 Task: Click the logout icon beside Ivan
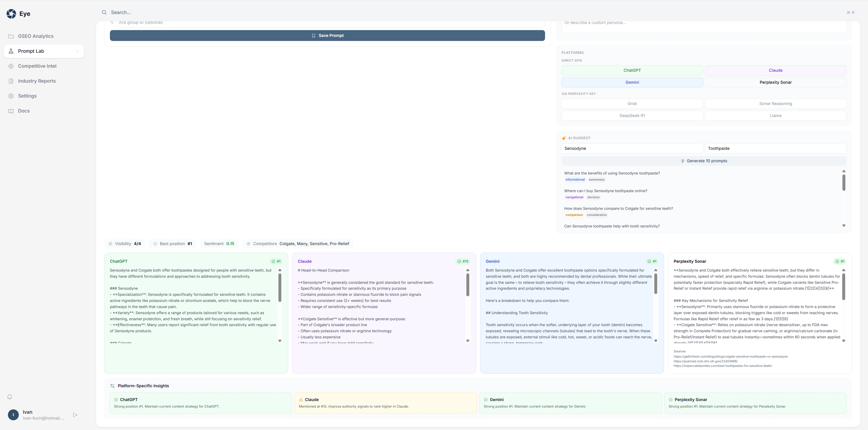[x=75, y=415]
